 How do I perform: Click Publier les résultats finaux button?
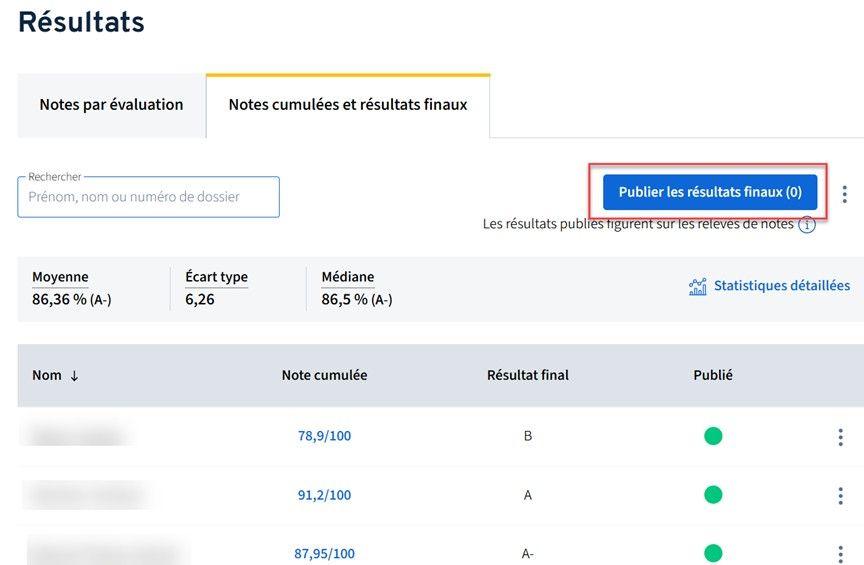click(x=710, y=192)
